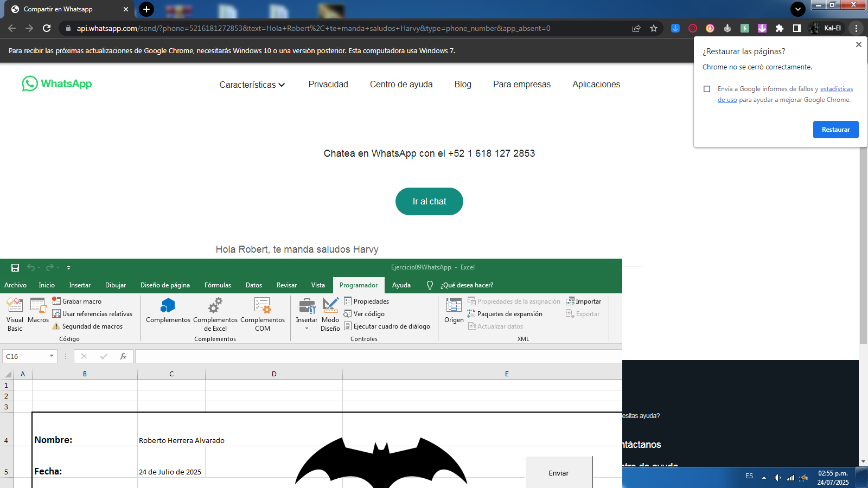Expand the Características dropdown menu
Screen dimensions: 868x488
pos(252,85)
